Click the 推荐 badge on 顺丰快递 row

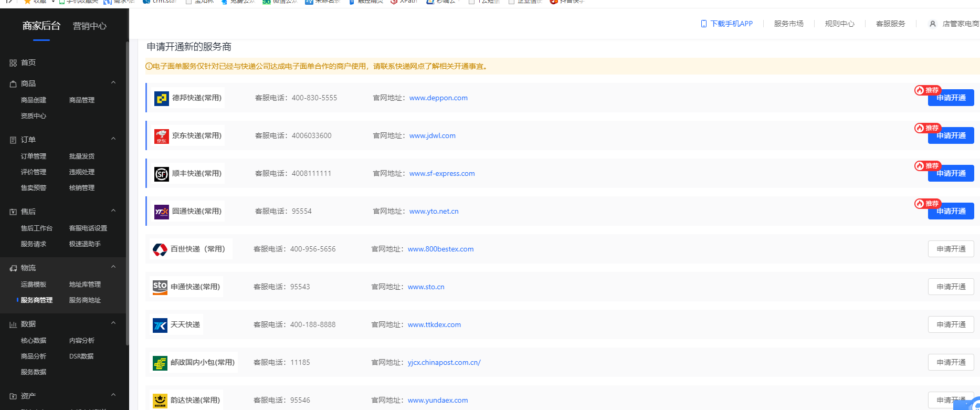click(x=928, y=166)
